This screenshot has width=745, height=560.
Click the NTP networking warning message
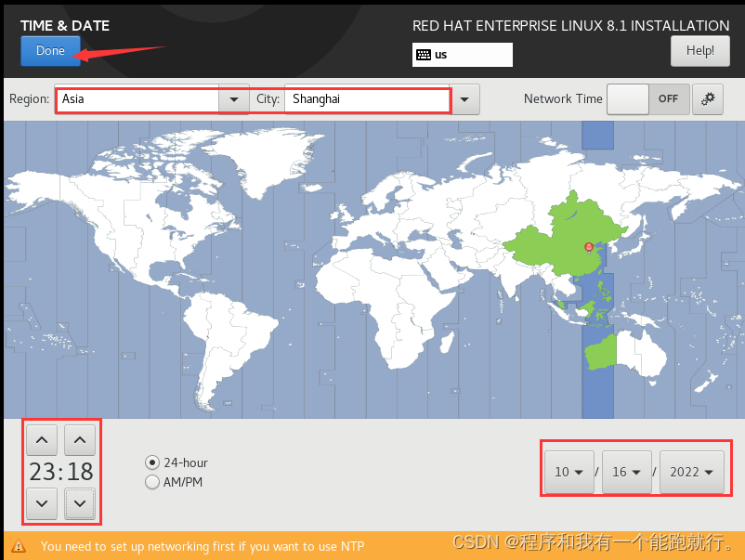[x=203, y=546]
